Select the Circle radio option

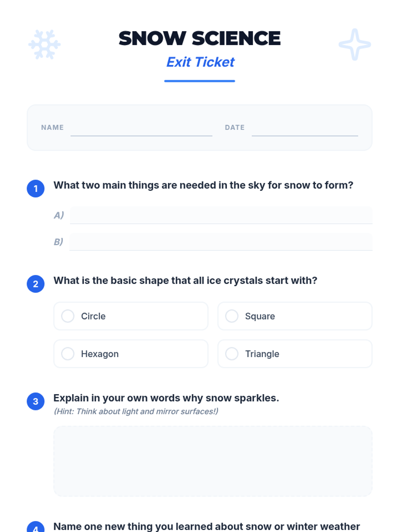point(131,316)
